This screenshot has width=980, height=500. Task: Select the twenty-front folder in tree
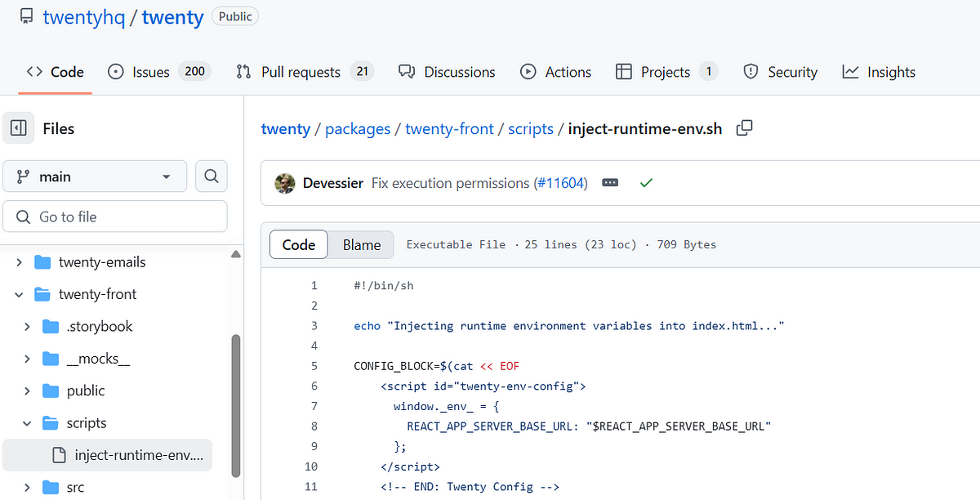(98, 294)
